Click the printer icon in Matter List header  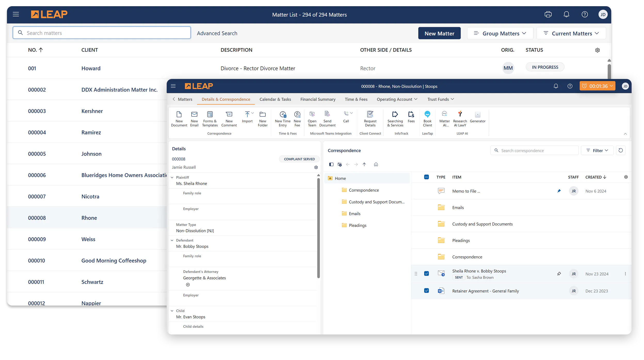548,14
